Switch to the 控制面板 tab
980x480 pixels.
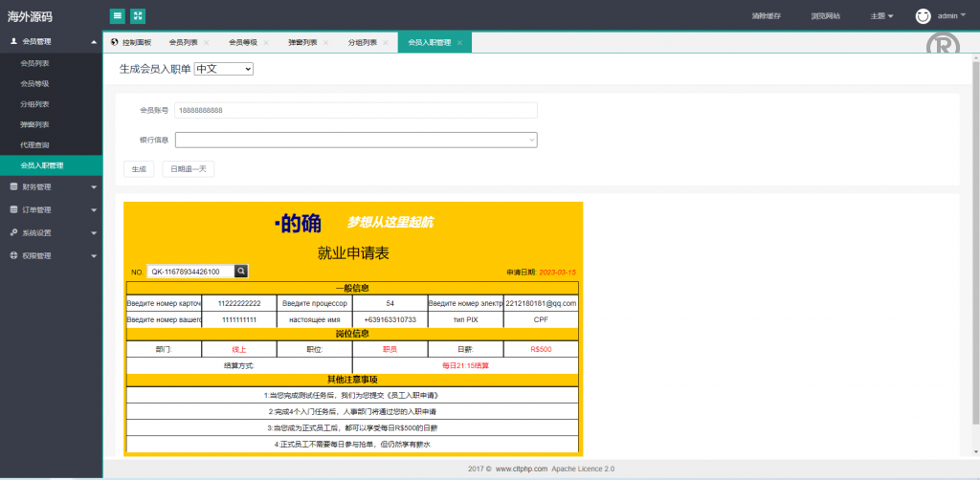click(x=131, y=43)
